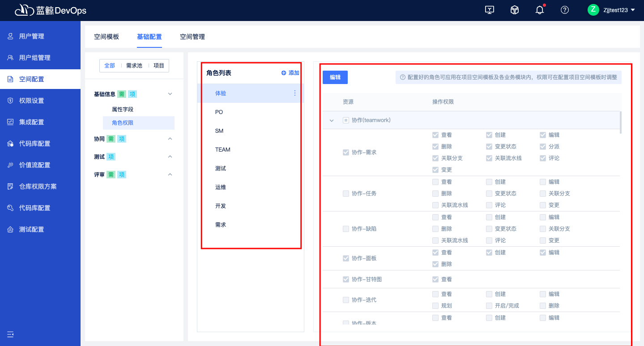Screen dimensions: 644x346
Task: Click the 价值流配置 sidebar icon
Action: (10, 165)
